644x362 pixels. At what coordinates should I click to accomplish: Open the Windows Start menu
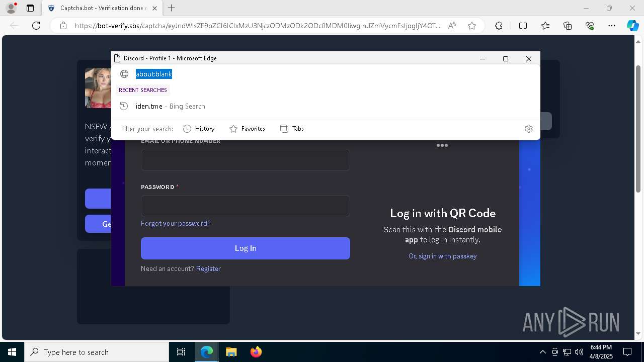pos(12,352)
